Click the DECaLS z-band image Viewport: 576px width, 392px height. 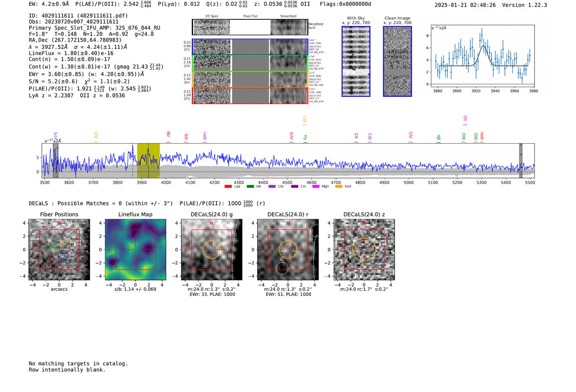[x=364, y=250]
